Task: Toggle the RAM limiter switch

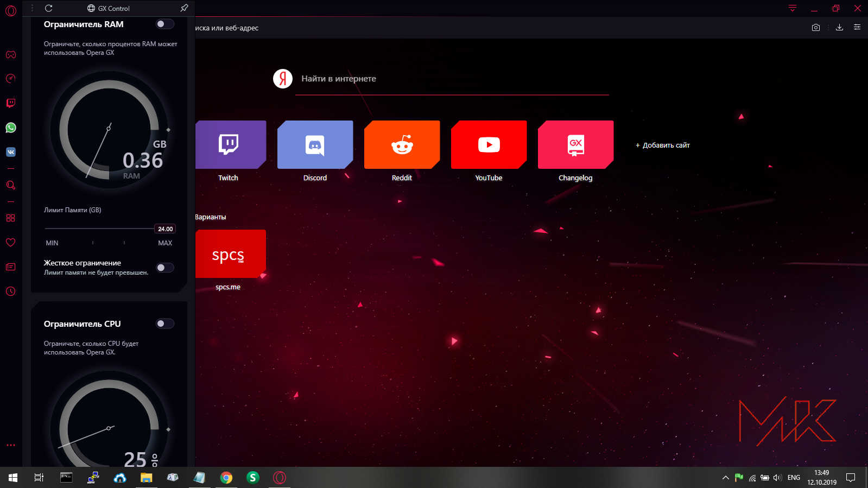Action: click(164, 24)
